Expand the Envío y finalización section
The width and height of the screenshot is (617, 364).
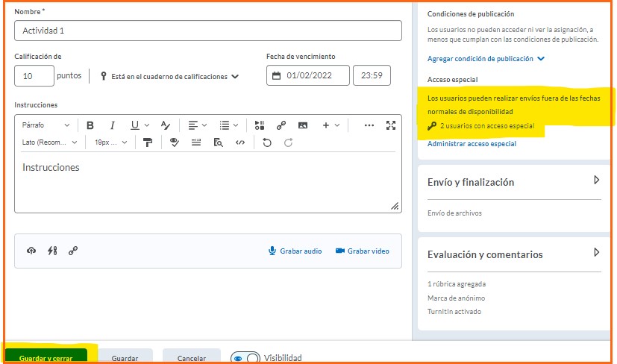596,181
